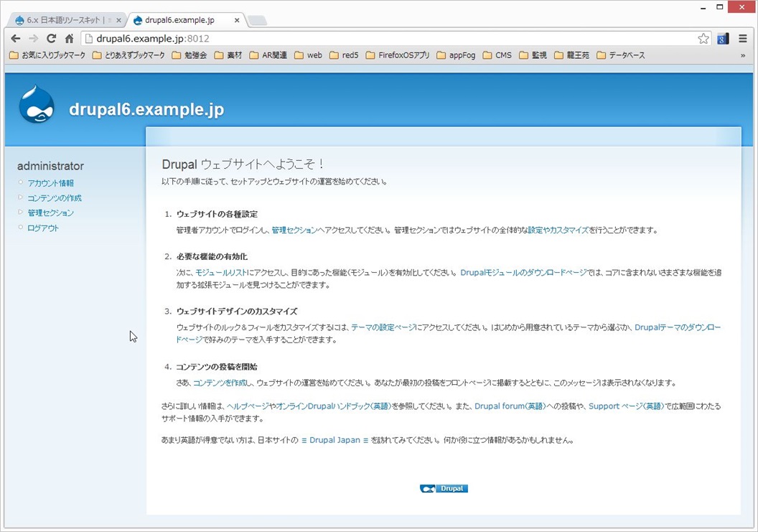Click the Drupal drop logo in header
The image size is (758, 532).
(x=37, y=105)
